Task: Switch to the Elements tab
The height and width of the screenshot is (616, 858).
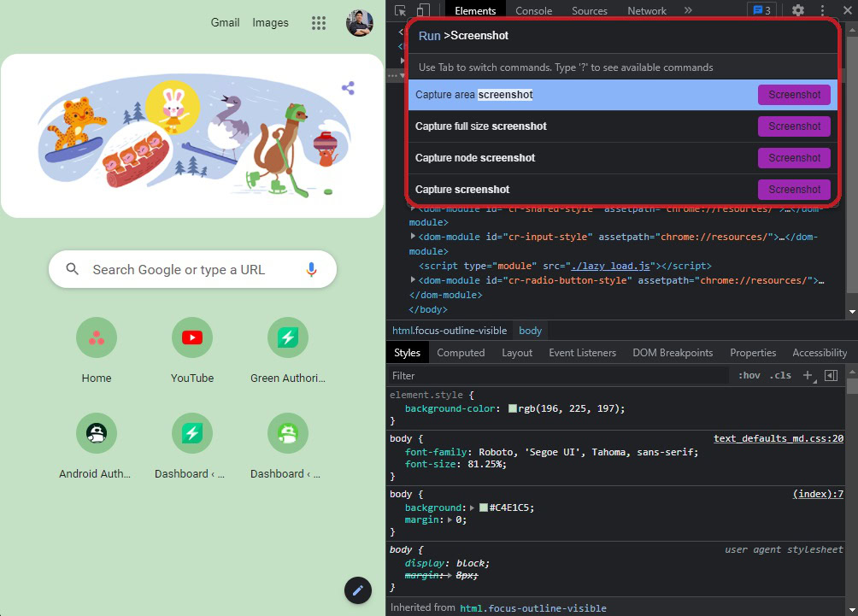Action: (x=475, y=10)
